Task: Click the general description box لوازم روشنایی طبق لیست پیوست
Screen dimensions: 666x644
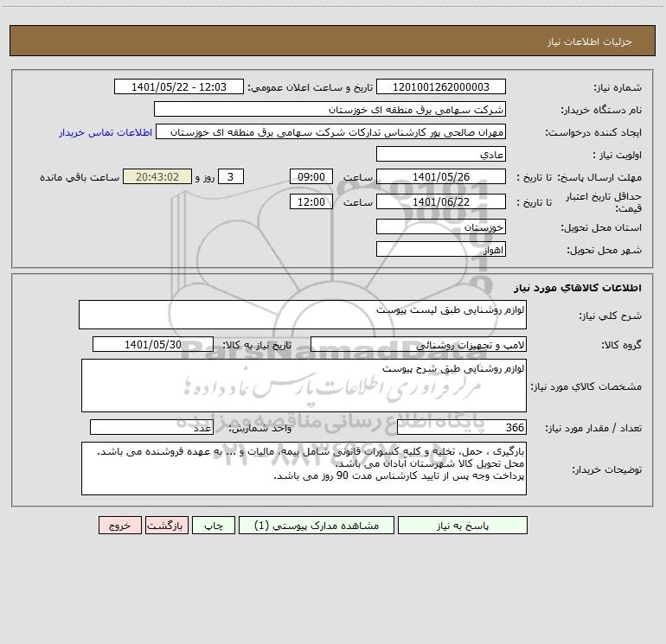Action: pyautogui.click(x=303, y=315)
